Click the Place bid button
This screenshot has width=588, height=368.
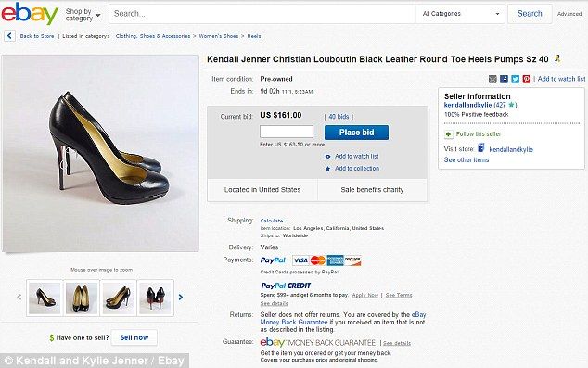[x=356, y=133]
